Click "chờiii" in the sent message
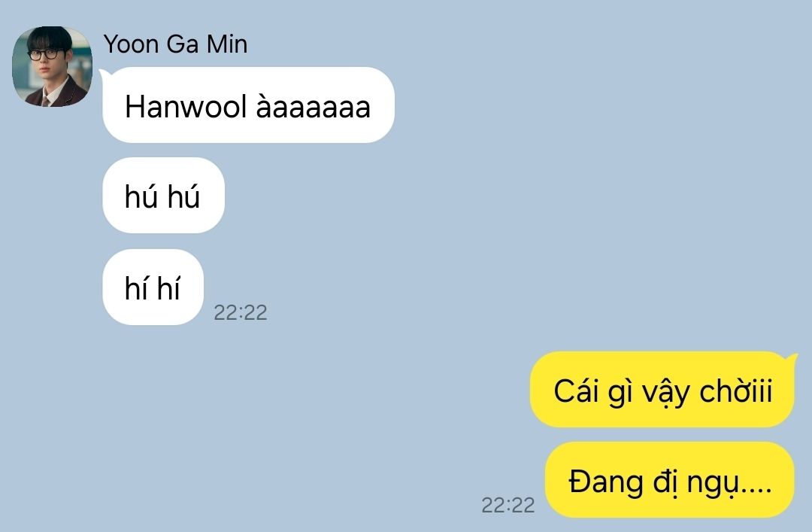This screenshot has height=532, width=812. tap(736, 390)
